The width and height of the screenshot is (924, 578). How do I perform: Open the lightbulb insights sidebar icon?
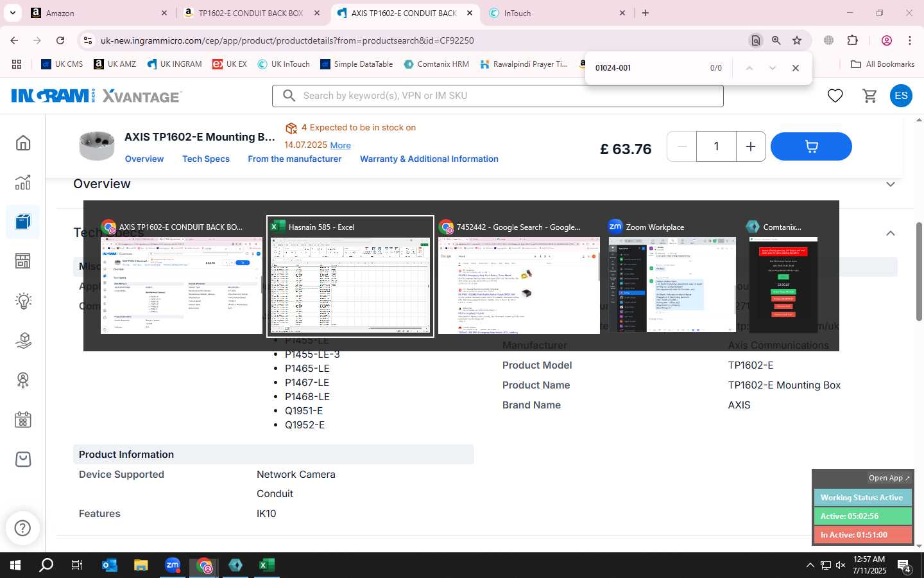tap(23, 301)
